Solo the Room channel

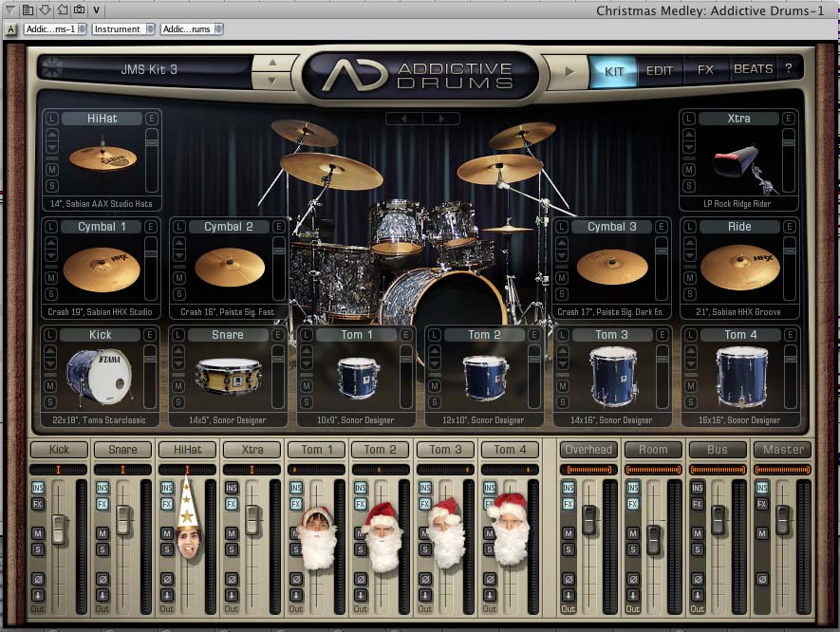[633, 549]
